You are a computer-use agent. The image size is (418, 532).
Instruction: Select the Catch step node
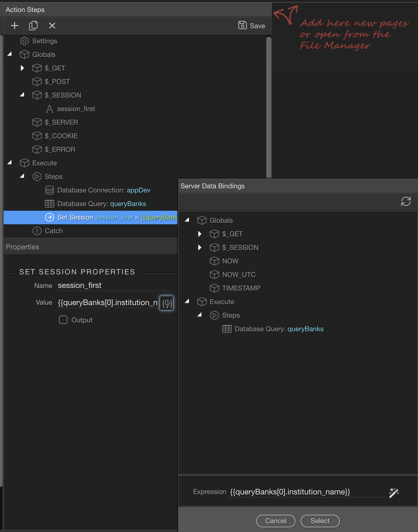[x=48, y=231]
